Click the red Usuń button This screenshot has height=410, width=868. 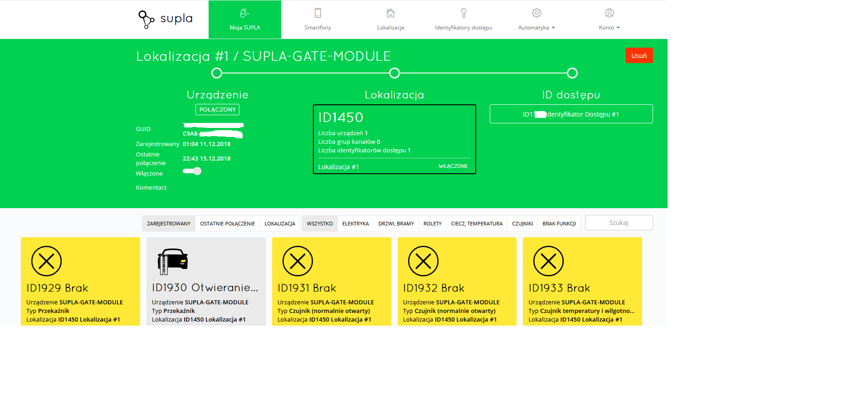[639, 56]
